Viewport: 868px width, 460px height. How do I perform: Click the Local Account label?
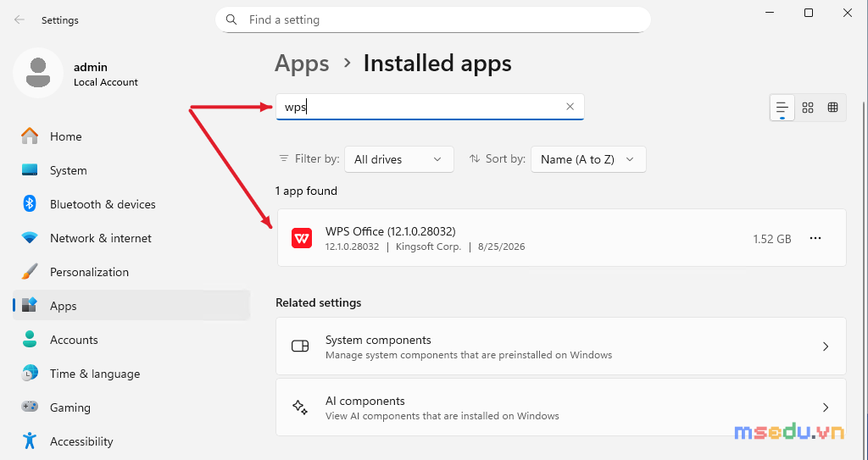[106, 82]
